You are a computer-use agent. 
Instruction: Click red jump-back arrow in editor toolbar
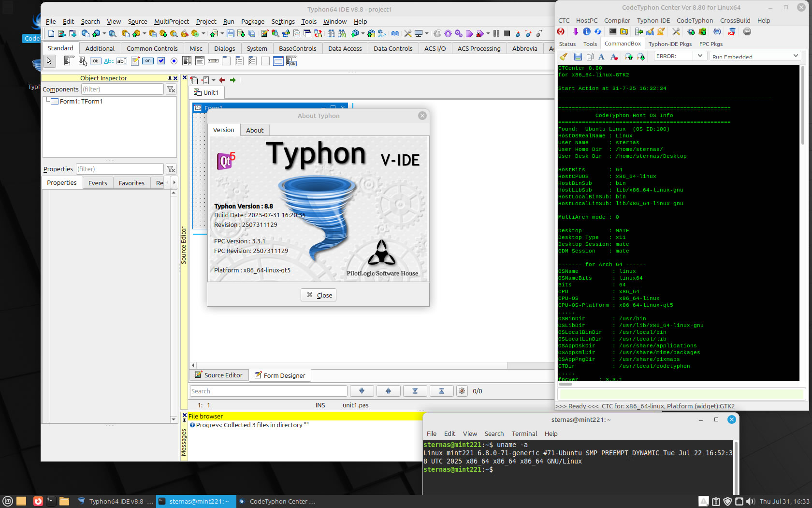(222, 80)
